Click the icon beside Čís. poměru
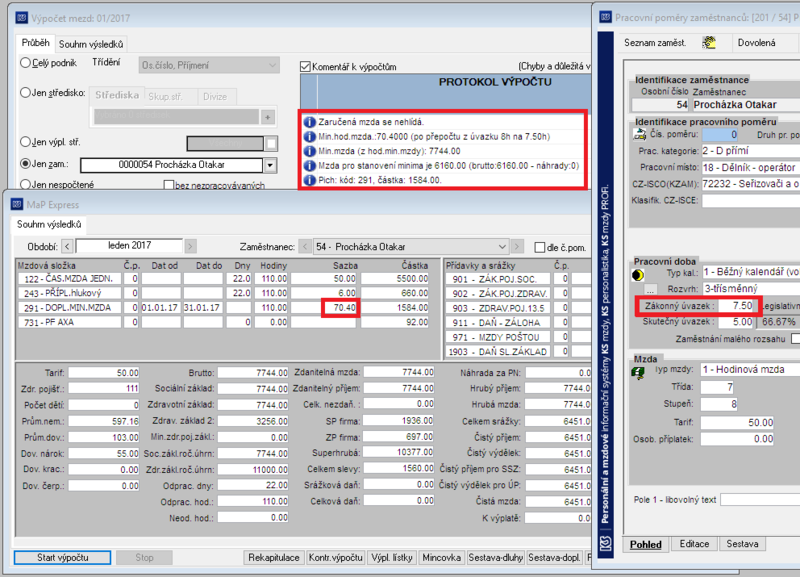Screen dimensions: 800x577 (x=639, y=135)
